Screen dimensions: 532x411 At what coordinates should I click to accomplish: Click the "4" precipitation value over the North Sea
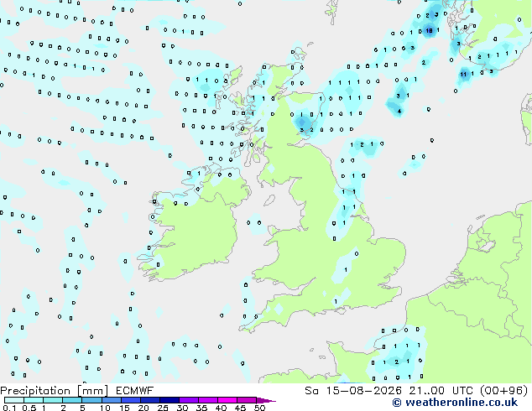tap(399, 111)
